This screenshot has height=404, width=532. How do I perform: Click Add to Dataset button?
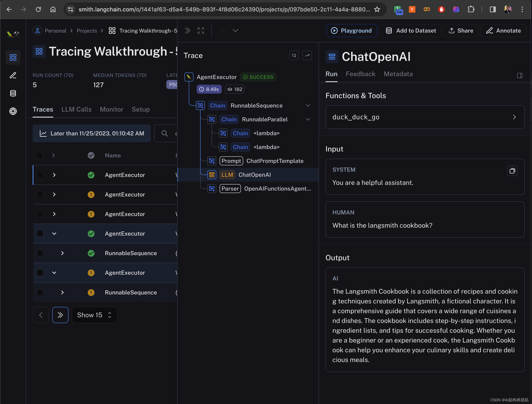[410, 31]
